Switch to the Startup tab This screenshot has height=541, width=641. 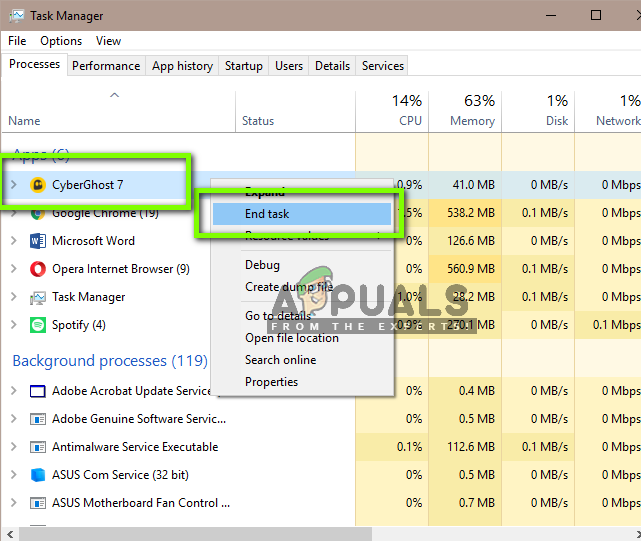[244, 66]
